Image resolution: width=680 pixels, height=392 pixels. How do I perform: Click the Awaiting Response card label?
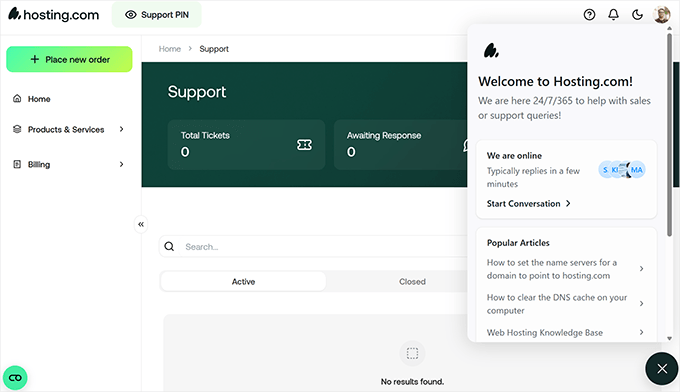pyautogui.click(x=384, y=135)
